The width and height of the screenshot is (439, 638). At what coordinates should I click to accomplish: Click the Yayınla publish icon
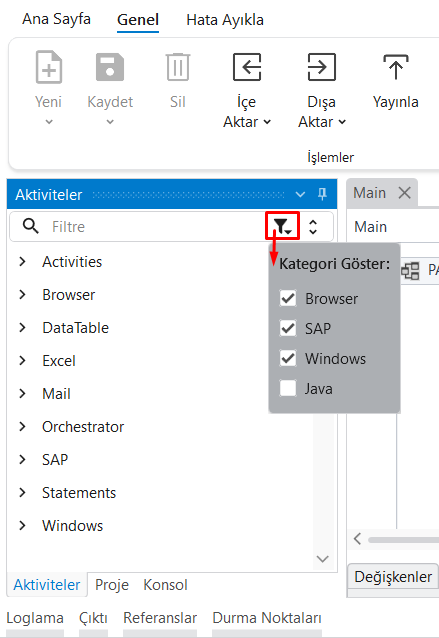[395, 67]
